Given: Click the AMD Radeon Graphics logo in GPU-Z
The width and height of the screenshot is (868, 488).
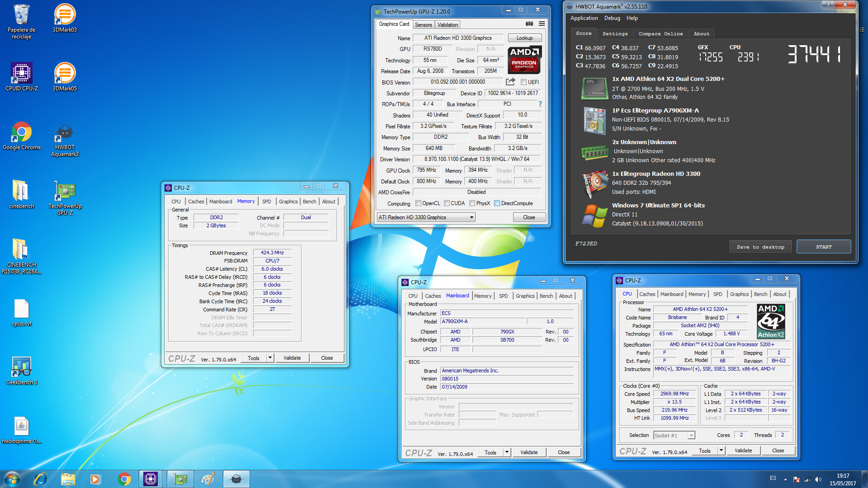Looking at the screenshot, I should click(x=524, y=60).
